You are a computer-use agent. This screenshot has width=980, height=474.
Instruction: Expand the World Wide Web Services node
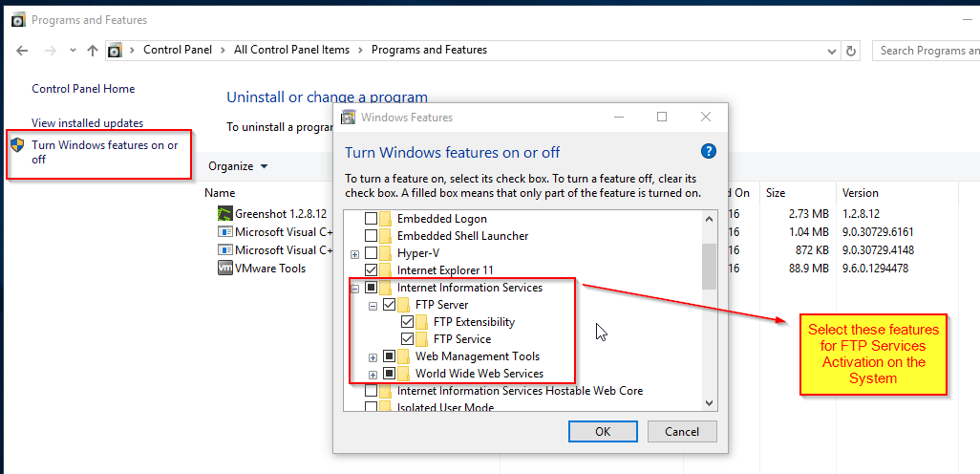tap(373, 376)
